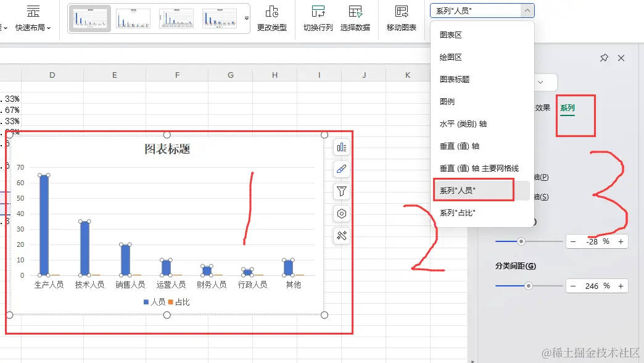Click the vertical axis value 70
The height and width of the screenshot is (363, 644).
tap(20, 167)
